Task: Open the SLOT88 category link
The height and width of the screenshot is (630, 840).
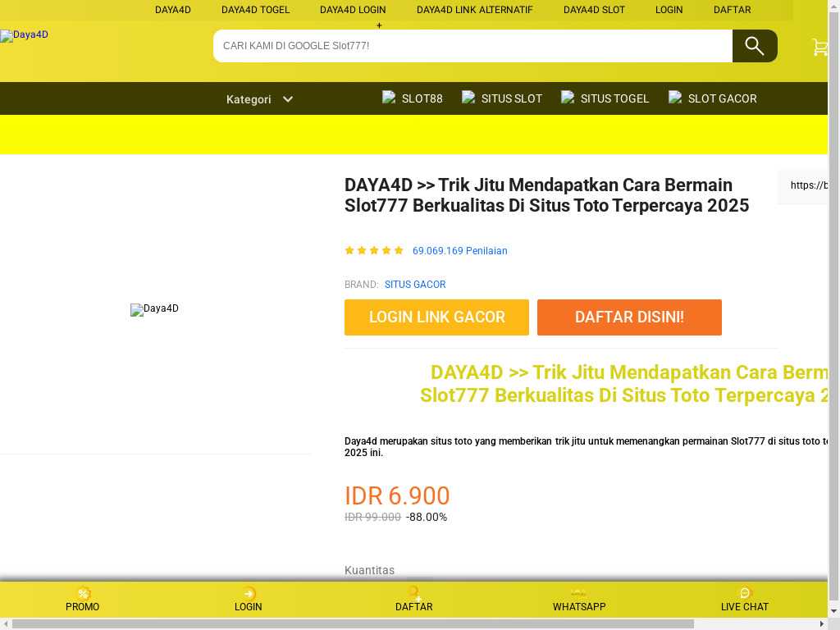Action: pos(422,98)
